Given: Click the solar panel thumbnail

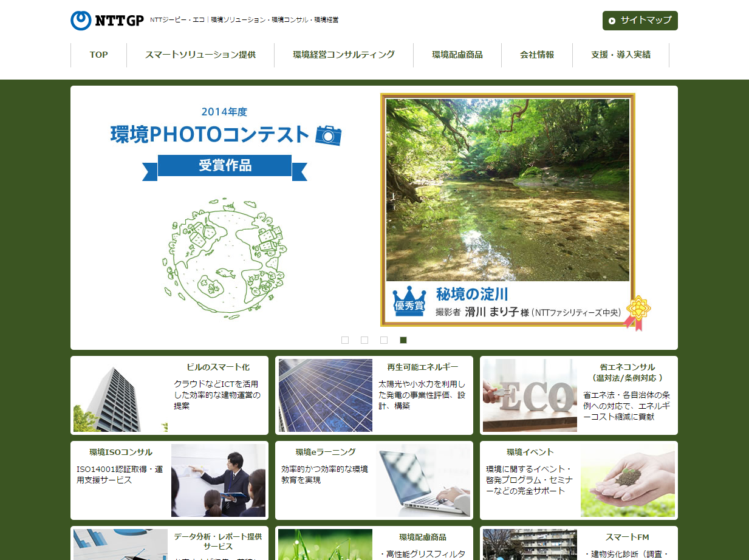Looking at the screenshot, I should coord(325,395).
